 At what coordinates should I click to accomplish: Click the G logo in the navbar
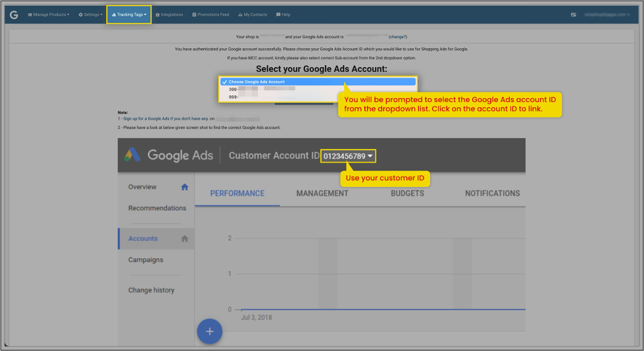[14, 14]
